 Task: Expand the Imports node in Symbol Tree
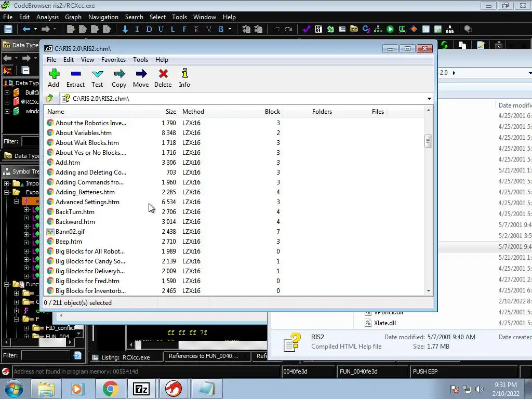(6, 183)
